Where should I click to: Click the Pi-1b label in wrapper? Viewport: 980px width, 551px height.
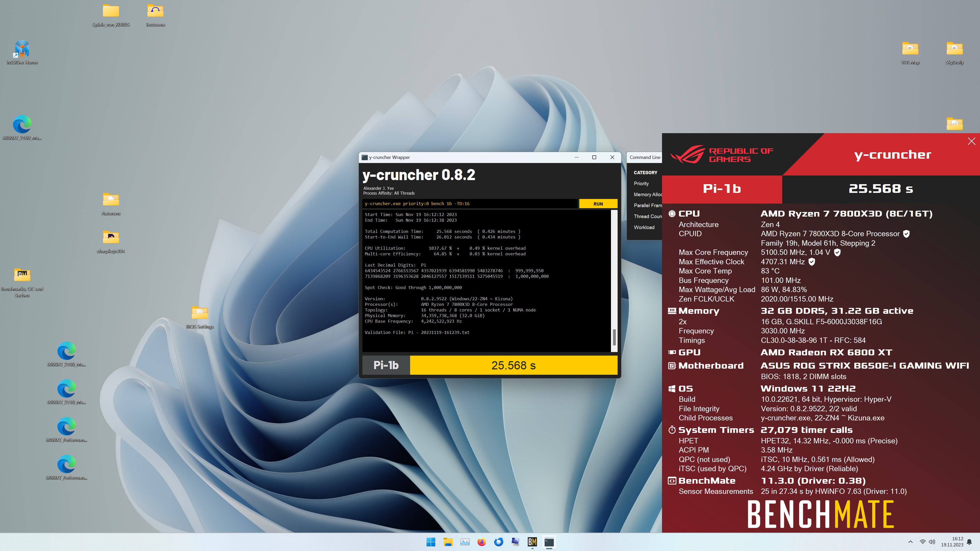pyautogui.click(x=386, y=365)
